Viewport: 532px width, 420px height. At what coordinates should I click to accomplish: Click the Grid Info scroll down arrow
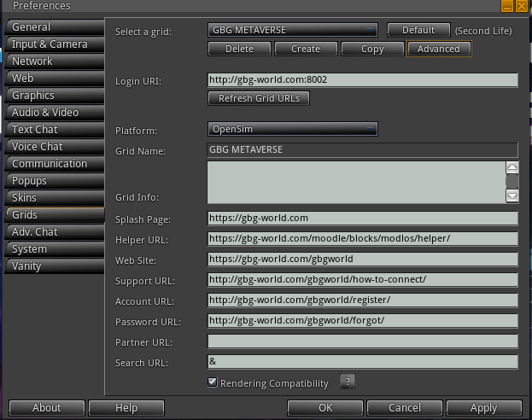click(x=512, y=196)
